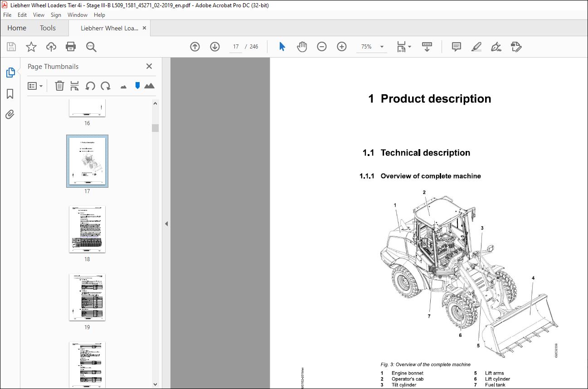Open the Attachments paperclip panel

(x=10, y=114)
